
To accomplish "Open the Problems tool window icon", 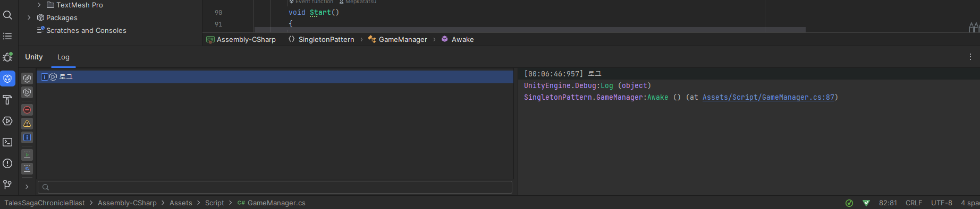I will pos(7,163).
